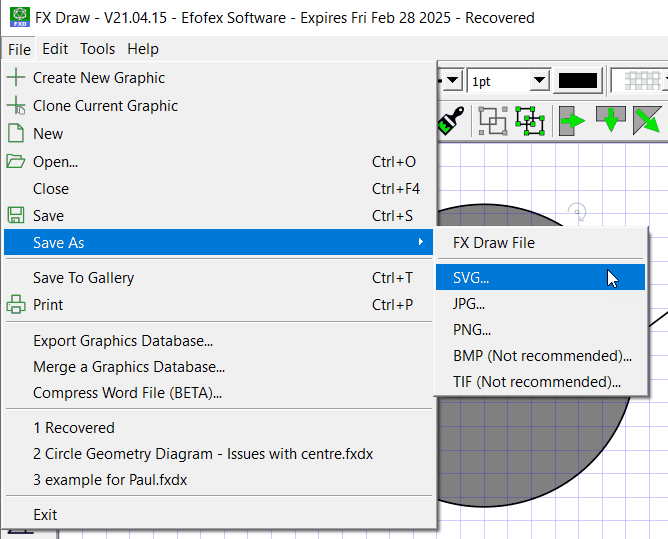Select the format painter brush icon
Screen dimensions: 668x539
point(452,121)
